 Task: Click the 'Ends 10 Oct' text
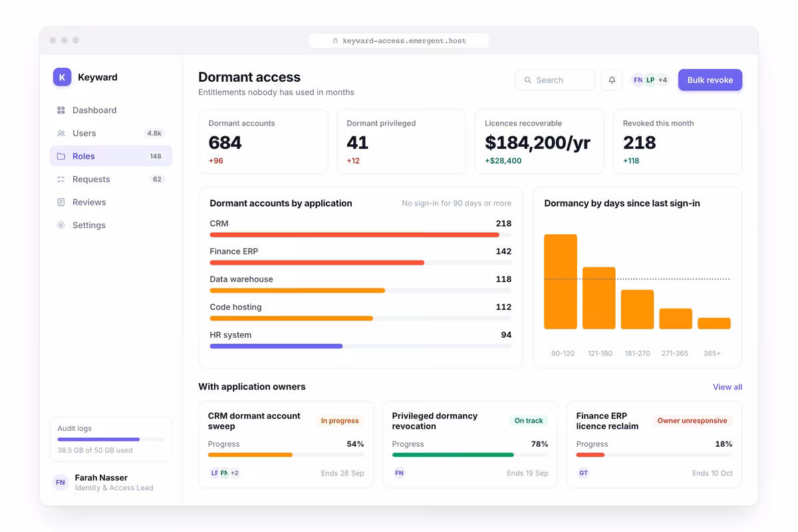pyautogui.click(x=712, y=473)
